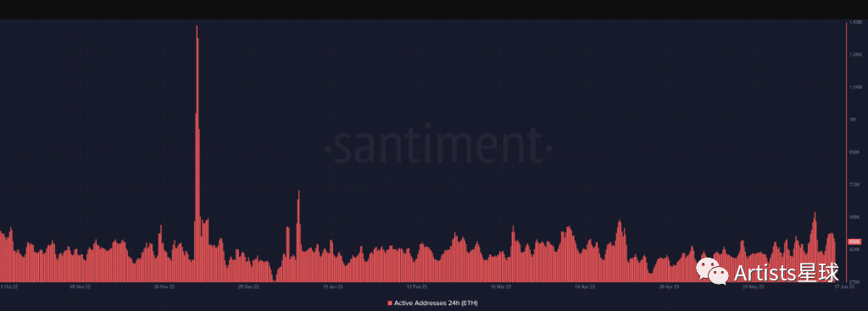The height and width of the screenshot is (311, 868).
Task: Click the '05 Nov 22' date label
Action: tap(81, 287)
